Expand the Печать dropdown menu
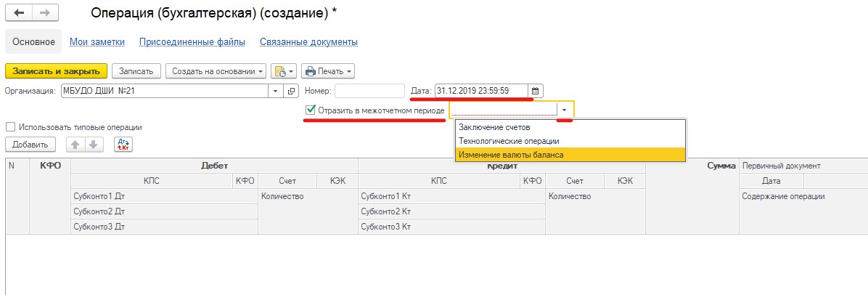 pos(328,71)
